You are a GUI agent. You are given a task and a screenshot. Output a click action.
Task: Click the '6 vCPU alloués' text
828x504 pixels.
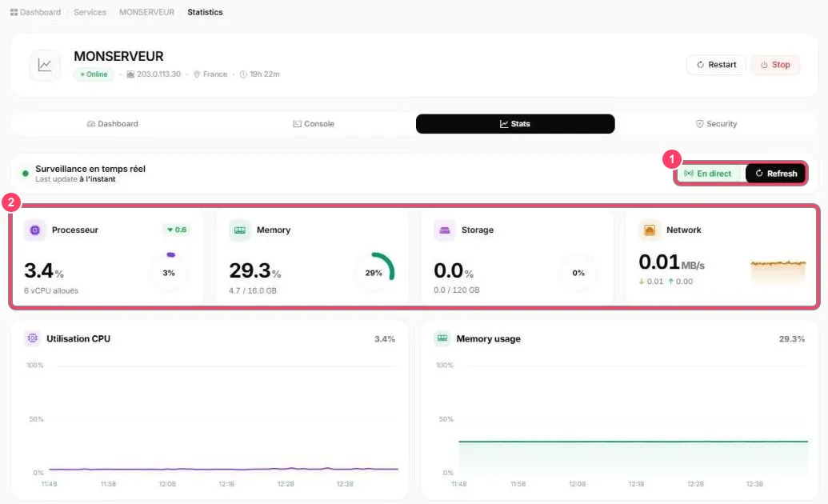click(51, 290)
